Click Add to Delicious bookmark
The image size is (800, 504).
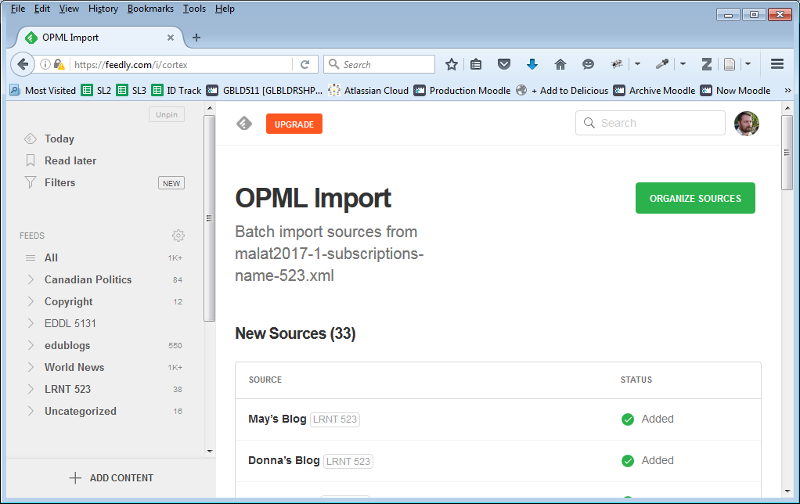point(562,90)
